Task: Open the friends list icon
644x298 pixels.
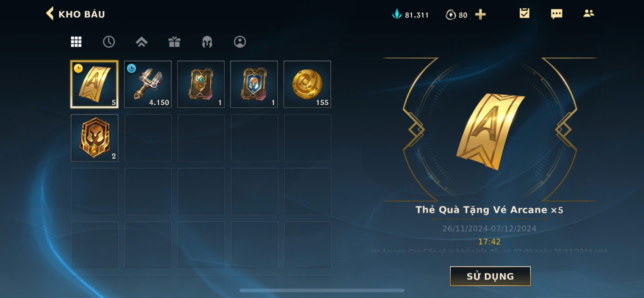Action: (588, 13)
